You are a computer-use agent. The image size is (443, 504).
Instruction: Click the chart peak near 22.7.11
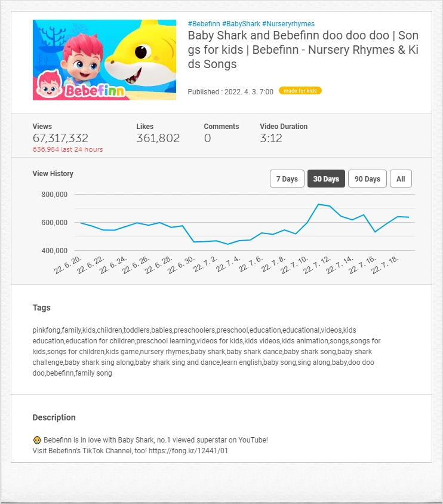[318, 204]
